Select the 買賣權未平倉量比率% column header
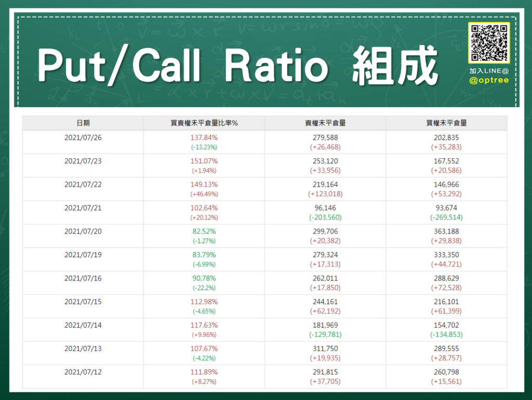This screenshot has height=400, width=532. [204, 122]
